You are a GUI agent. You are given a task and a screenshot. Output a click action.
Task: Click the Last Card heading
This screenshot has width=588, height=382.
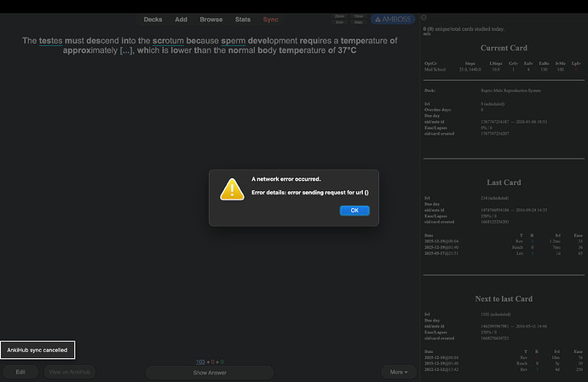coord(503,182)
